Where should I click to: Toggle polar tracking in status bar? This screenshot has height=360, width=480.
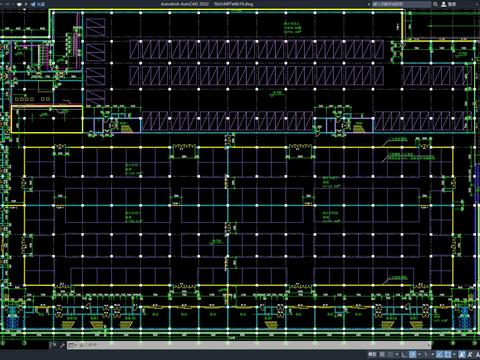412,354
